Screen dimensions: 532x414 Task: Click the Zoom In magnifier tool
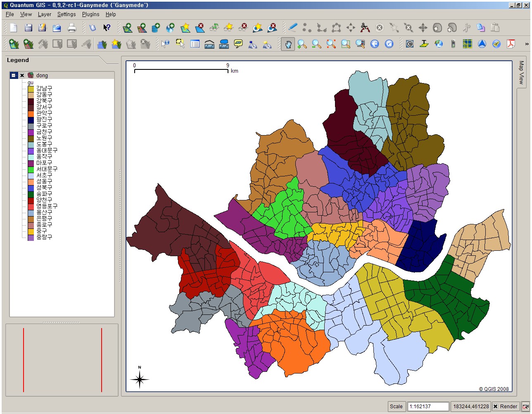(x=302, y=44)
